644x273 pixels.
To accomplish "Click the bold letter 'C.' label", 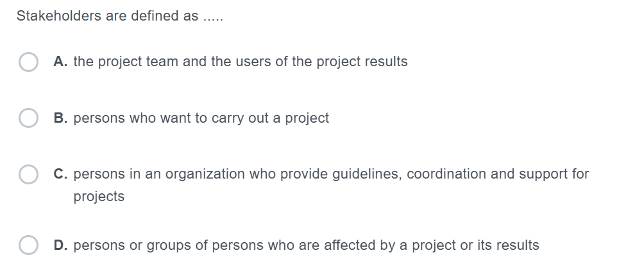I will pos(62,174).
